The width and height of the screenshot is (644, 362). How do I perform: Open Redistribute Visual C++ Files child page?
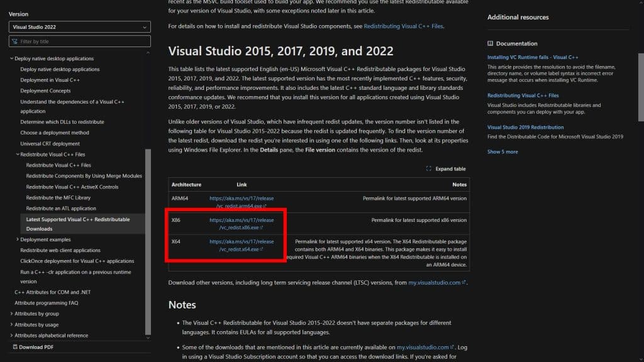click(x=58, y=165)
